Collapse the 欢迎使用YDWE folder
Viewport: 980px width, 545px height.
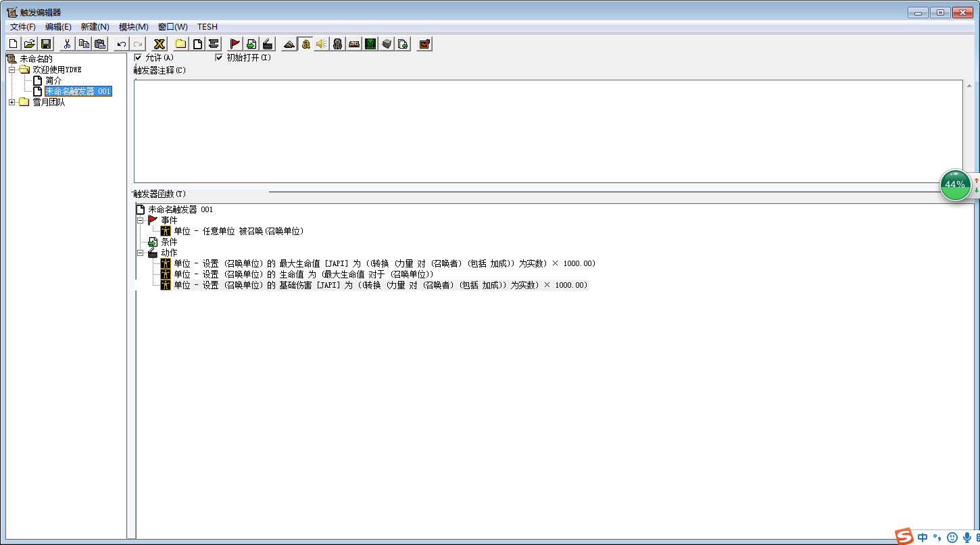[x=12, y=70]
